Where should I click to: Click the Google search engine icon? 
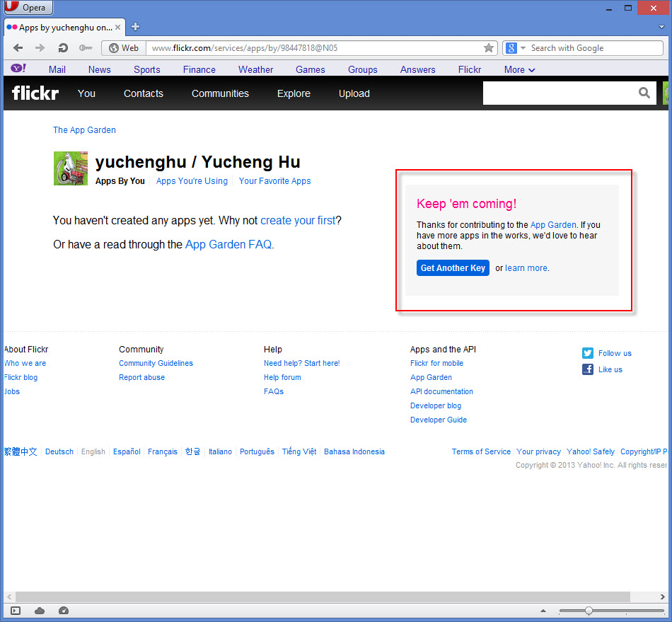pos(511,48)
